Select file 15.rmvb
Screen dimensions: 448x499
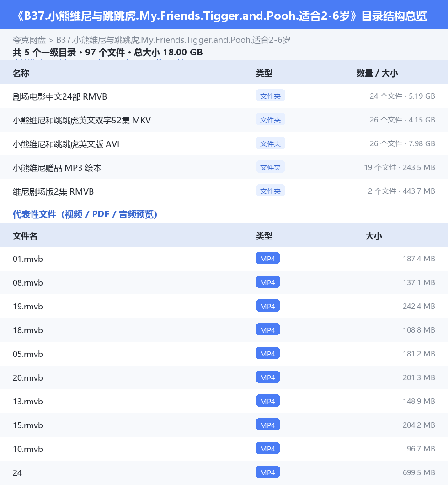pyautogui.click(x=28, y=425)
